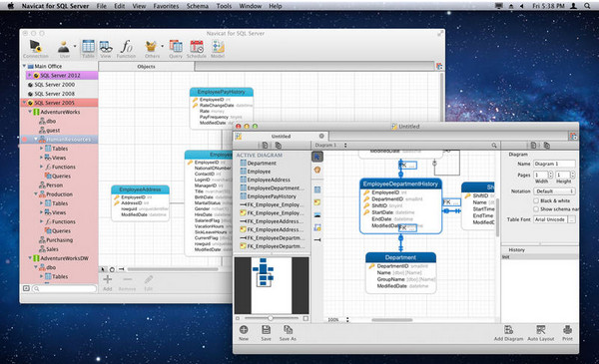Select Department in the Active Diagram list
The height and width of the screenshot is (364, 599).
point(262,163)
